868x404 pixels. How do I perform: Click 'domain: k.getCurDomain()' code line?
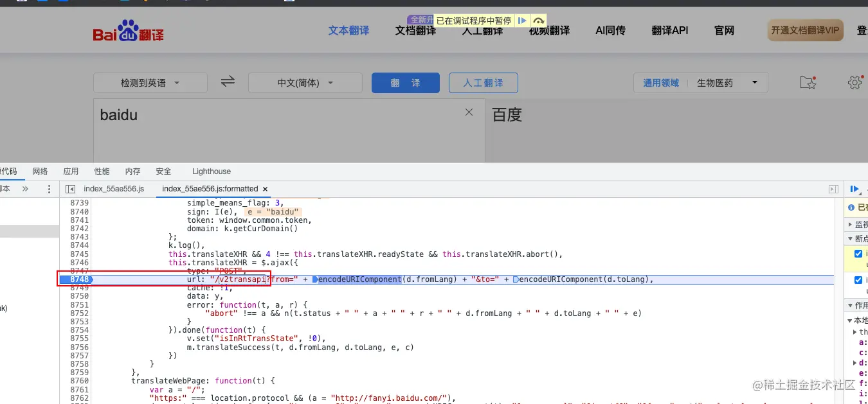coord(242,229)
